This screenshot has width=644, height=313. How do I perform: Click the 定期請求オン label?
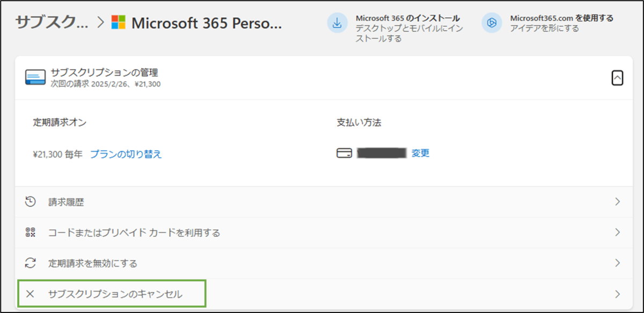click(x=60, y=122)
